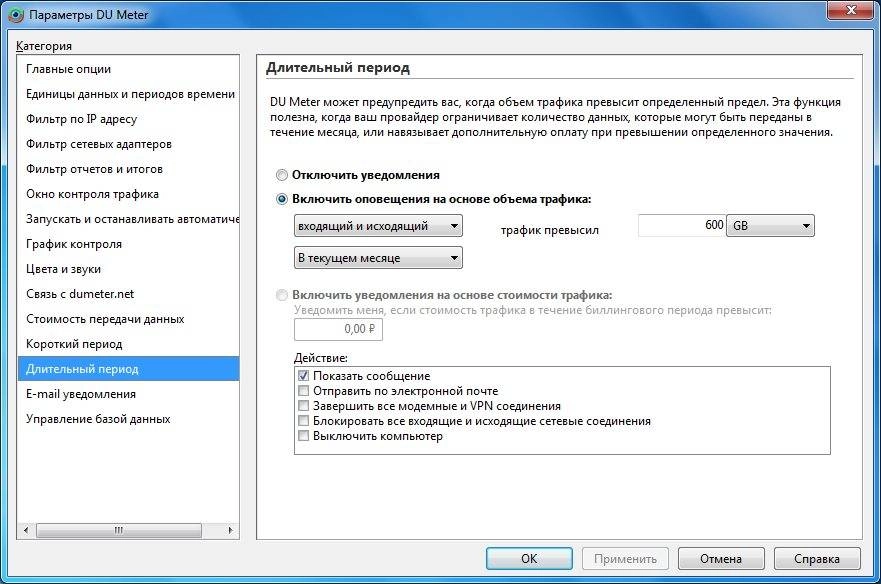Open Окно контроля трафика settings
This screenshot has height=584, width=881.
click(128, 194)
